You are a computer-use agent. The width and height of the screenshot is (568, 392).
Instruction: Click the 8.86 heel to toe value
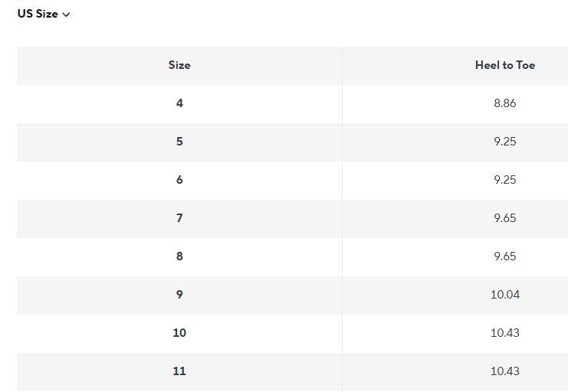click(504, 103)
